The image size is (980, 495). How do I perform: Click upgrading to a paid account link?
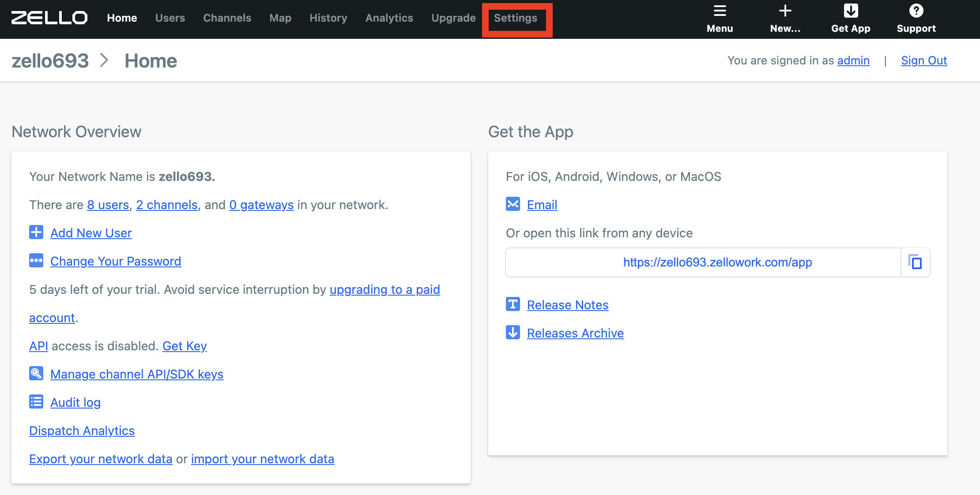pyautogui.click(x=384, y=289)
